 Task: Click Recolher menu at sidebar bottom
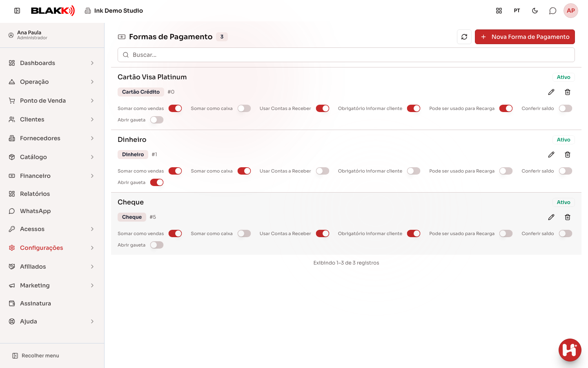(x=36, y=356)
